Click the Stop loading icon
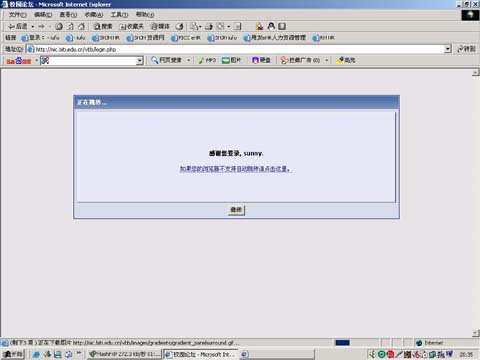This screenshot has height=360, width=480. click(59, 26)
